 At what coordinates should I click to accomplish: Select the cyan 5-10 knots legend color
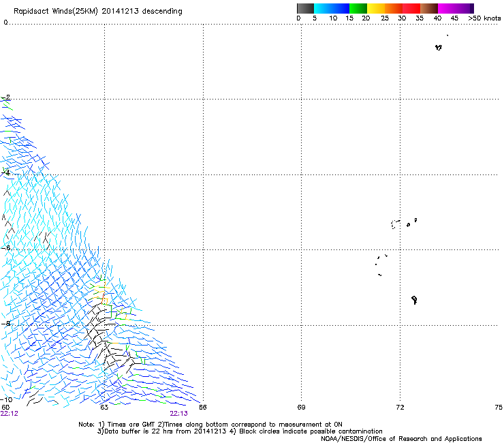pos(322,8)
